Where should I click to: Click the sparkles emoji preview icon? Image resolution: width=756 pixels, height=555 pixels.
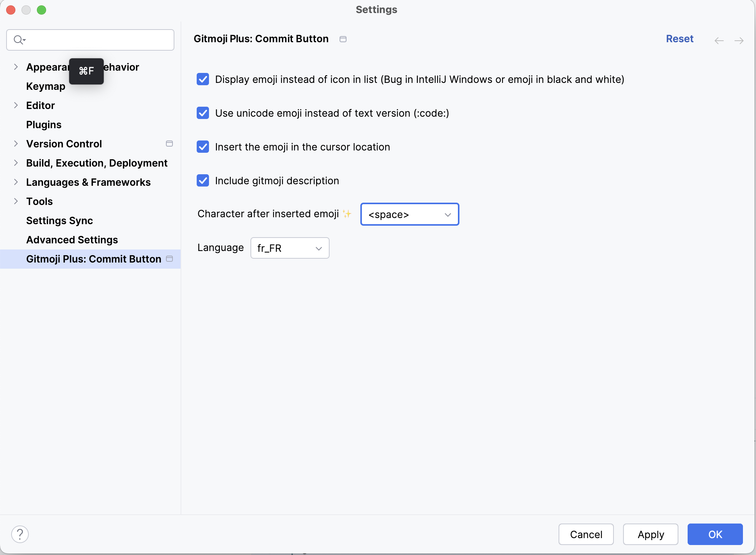coord(347,214)
